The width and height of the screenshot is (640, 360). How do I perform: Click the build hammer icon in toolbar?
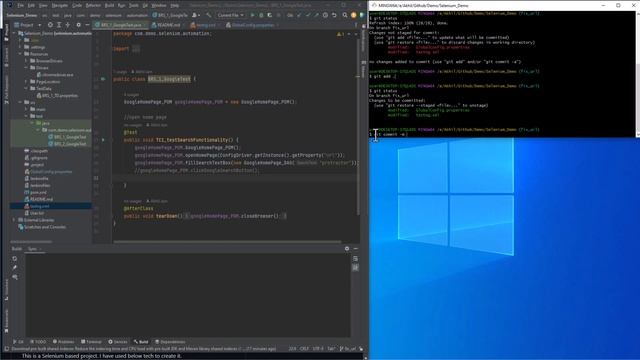tap(209, 15)
